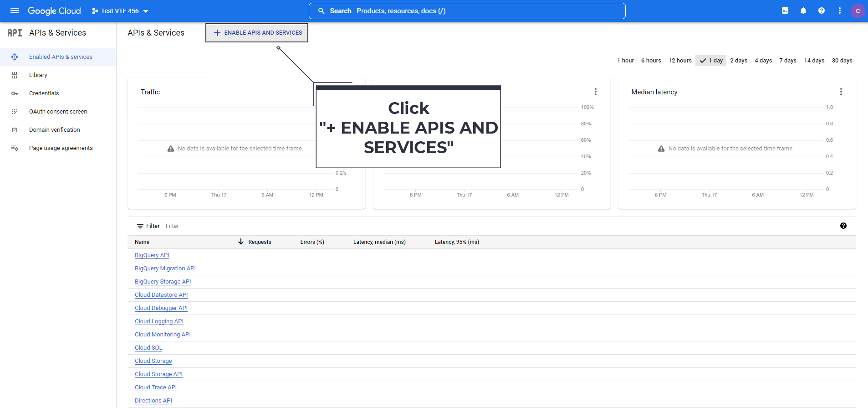This screenshot has height=408, width=868.
Task: Open the Cloud Trace API link
Action: [x=156, y=387]
